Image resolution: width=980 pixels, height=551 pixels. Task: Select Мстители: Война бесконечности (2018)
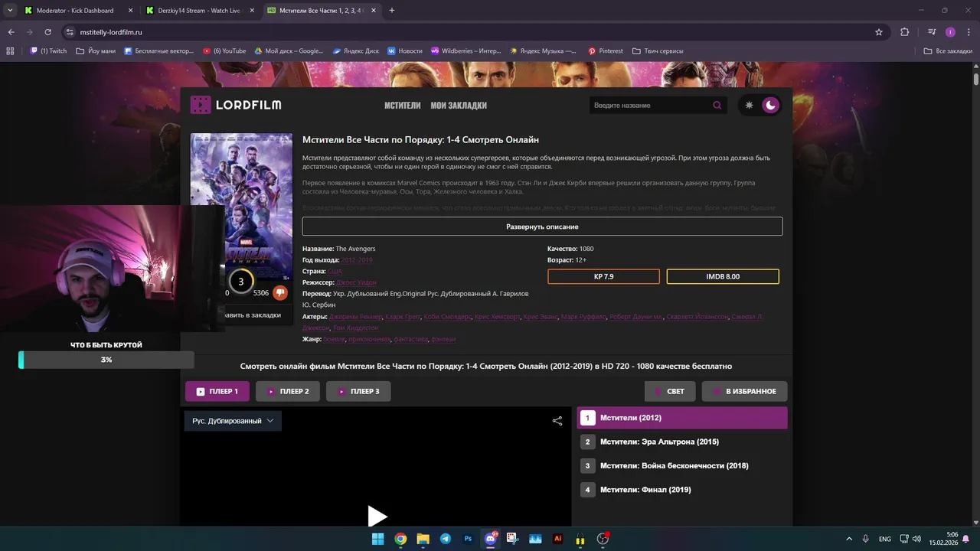(682, 465)
